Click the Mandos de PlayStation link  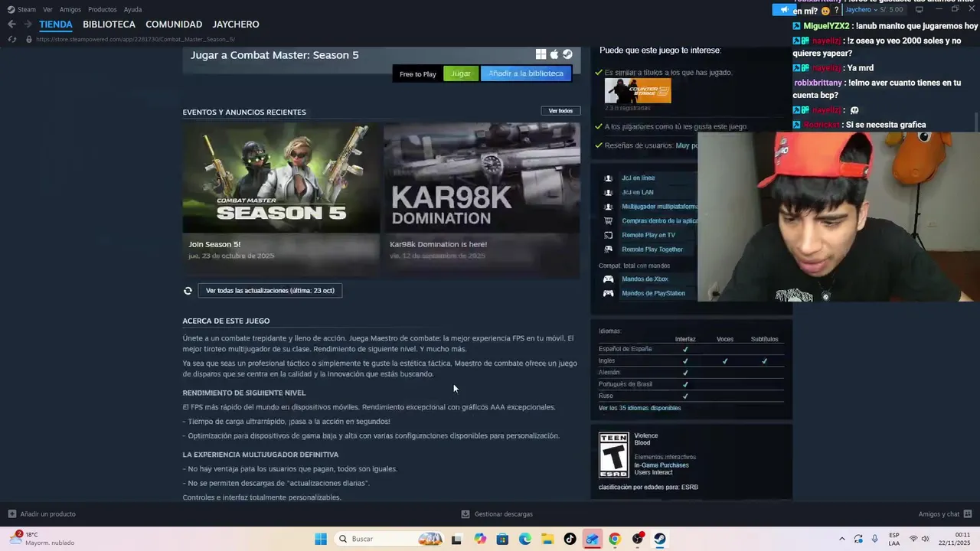[653, 293]
